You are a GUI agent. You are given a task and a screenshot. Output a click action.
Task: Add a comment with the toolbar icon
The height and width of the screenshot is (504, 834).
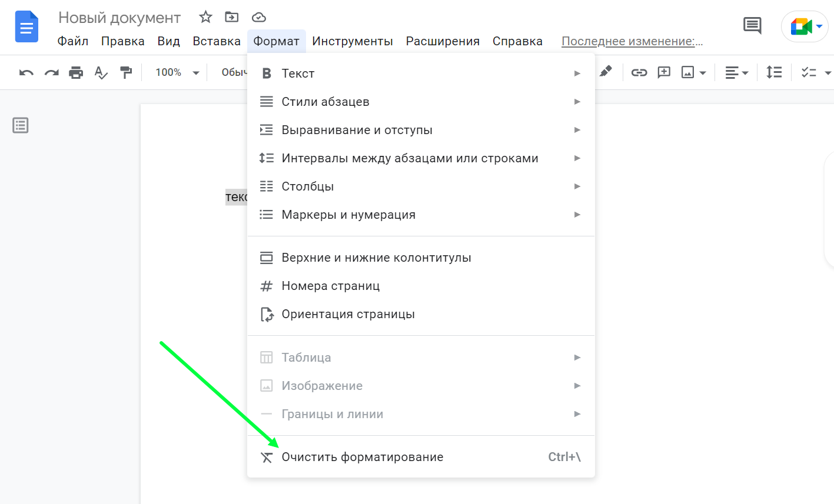click(x=664, y=72)
